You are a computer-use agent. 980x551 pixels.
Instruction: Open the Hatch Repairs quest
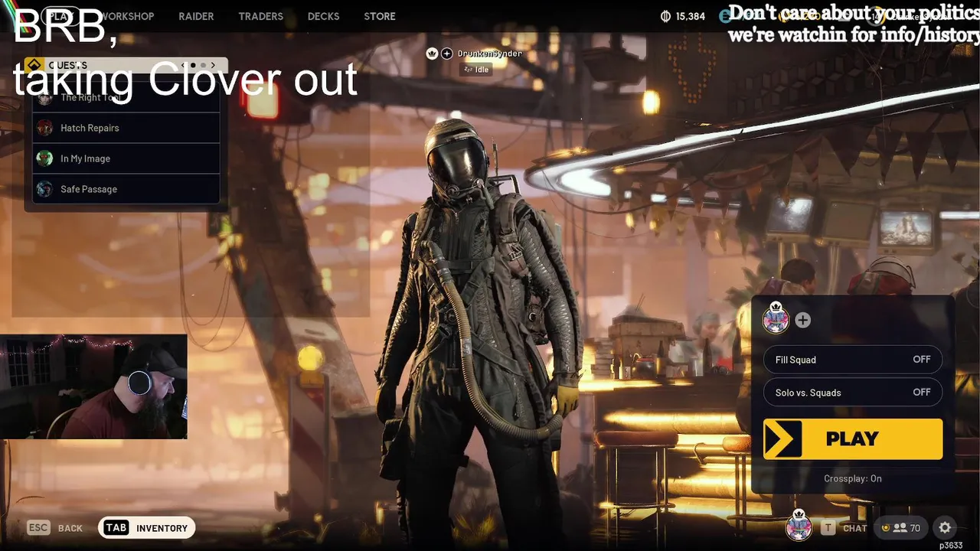(x=126, y=128)
